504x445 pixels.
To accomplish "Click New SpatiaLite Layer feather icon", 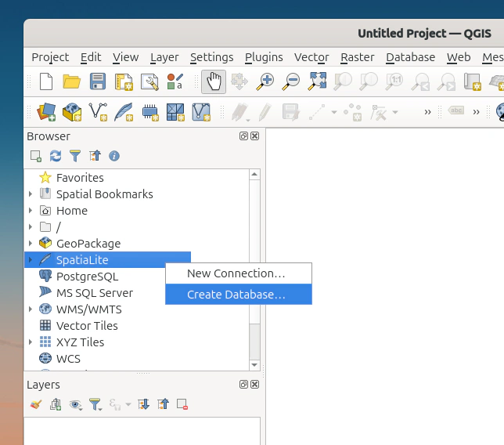I will 123,112.
